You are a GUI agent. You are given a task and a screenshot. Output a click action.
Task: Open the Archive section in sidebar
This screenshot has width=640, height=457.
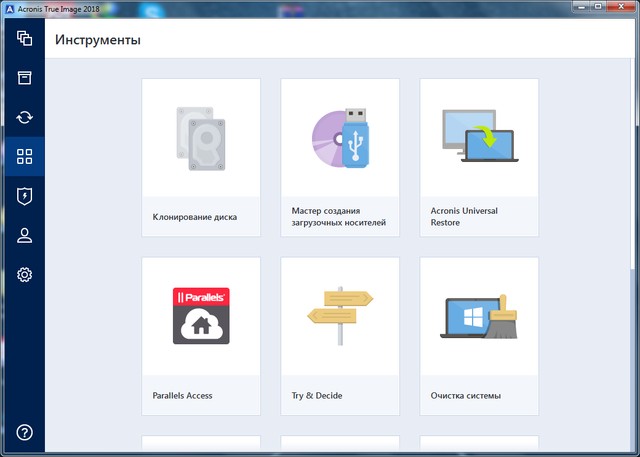[x=25, y=78]
